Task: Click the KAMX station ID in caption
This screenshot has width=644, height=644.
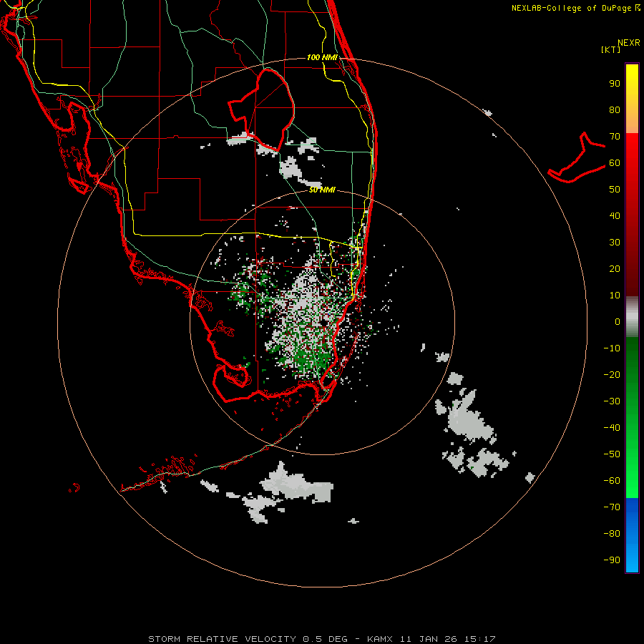Action: 380,639
